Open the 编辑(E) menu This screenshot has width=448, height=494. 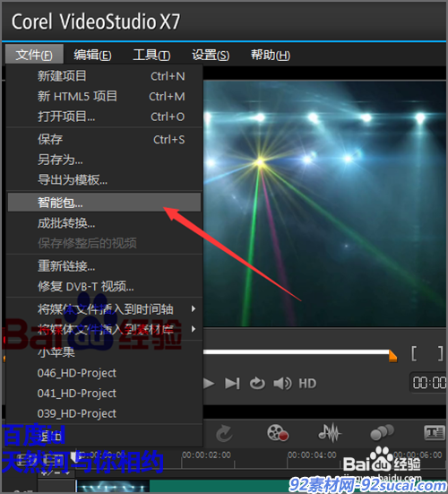92,55
